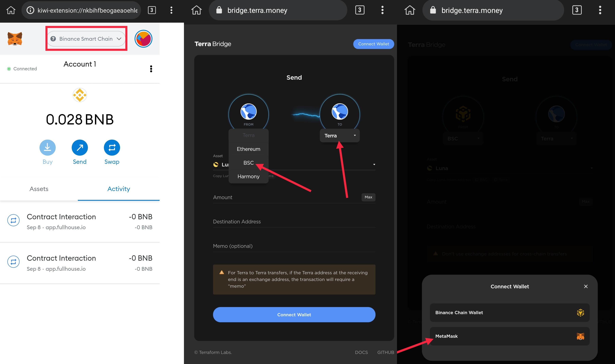615x364 pixels.
Task: Open the DOCS footer link
Action: point(361,352)
